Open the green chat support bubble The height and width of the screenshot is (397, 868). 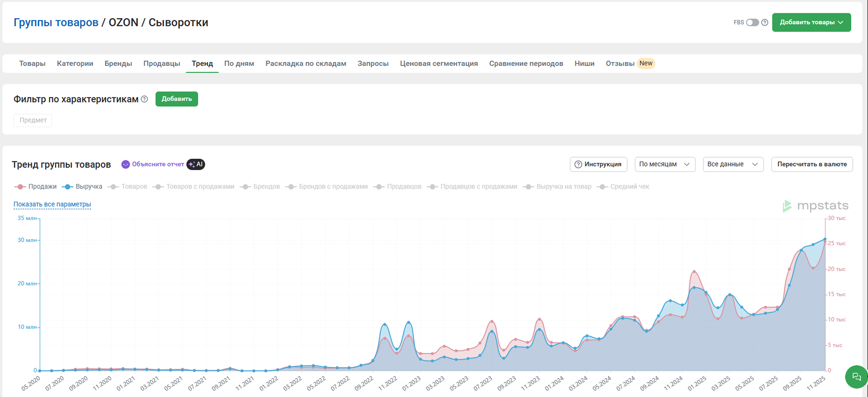coord(856,376)
